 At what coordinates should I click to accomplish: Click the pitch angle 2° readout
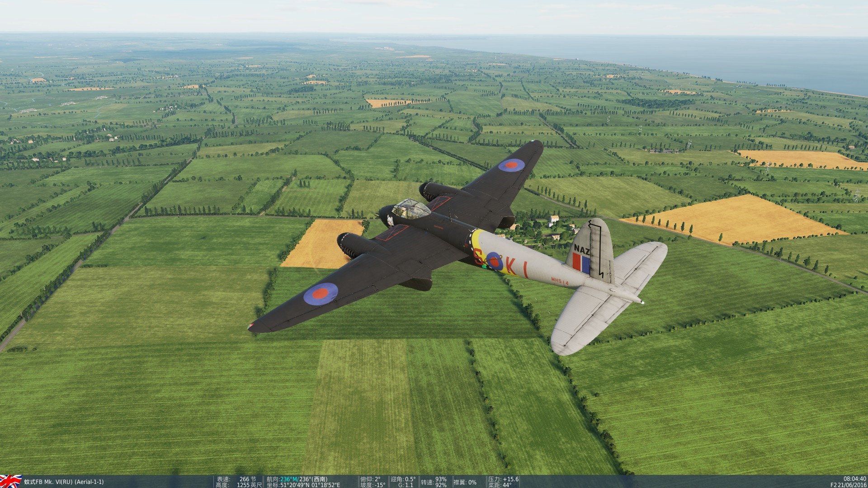pos(377,479)
